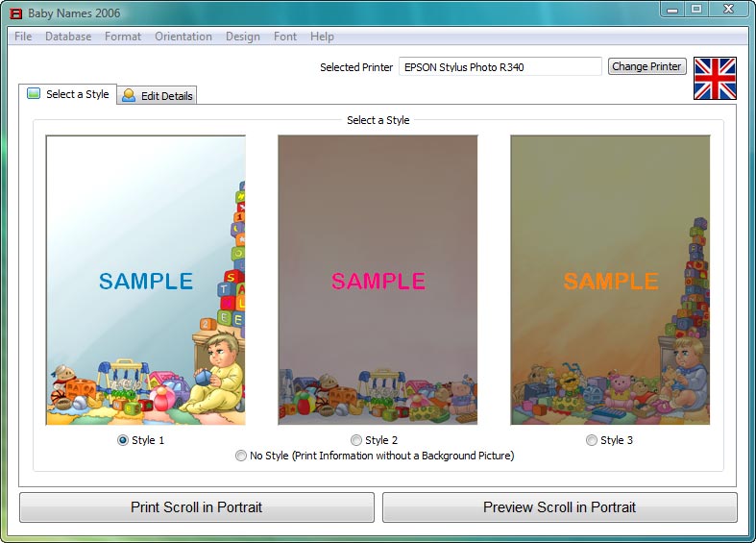The image size is (756, 543).
Task: Select the Style 1 radio button
Action: tap(123, 440)
